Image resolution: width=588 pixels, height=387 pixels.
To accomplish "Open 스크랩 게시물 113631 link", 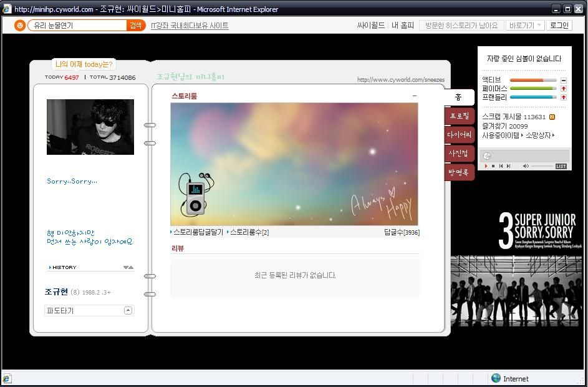I will coord(514,117).
